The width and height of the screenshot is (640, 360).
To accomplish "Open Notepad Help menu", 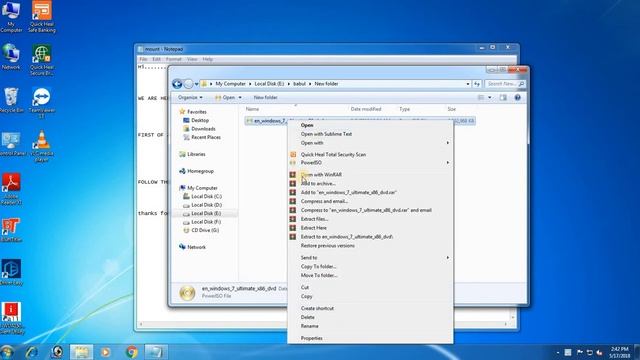I will coord(208,59).
